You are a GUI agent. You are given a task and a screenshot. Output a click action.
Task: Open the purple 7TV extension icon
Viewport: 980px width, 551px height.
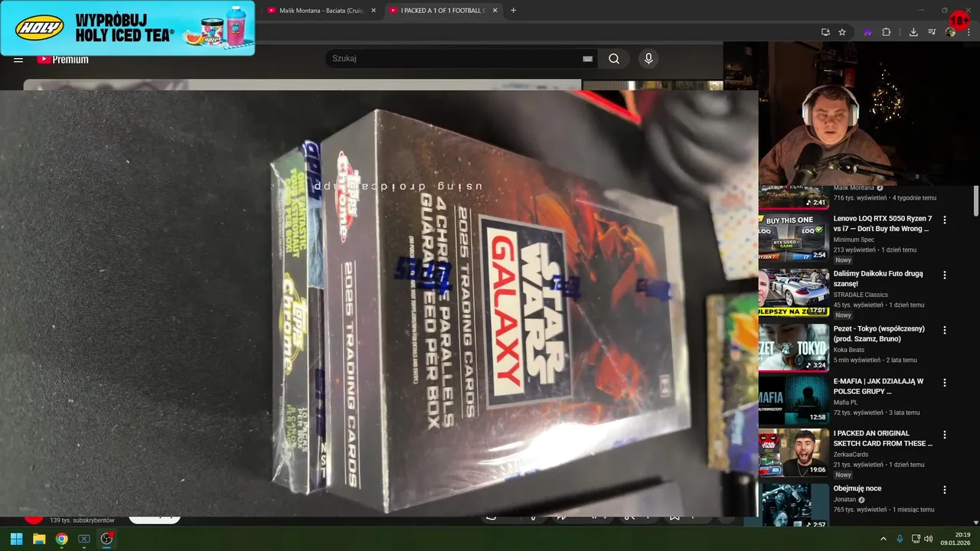coord(867,32)
